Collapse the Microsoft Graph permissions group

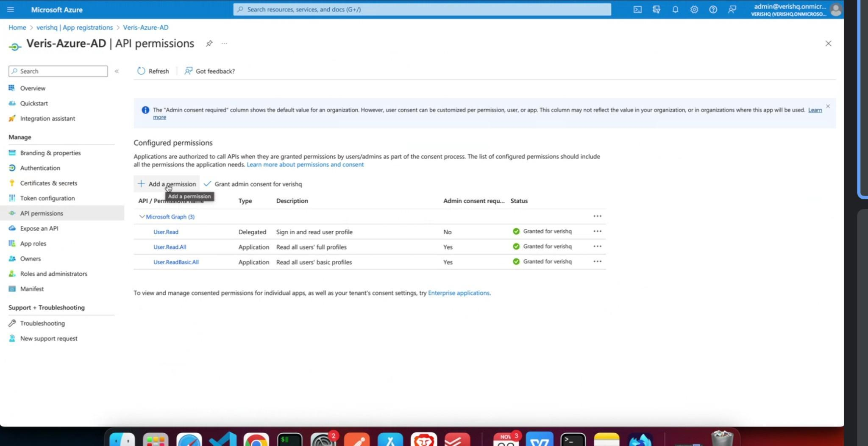pos(142,216)
